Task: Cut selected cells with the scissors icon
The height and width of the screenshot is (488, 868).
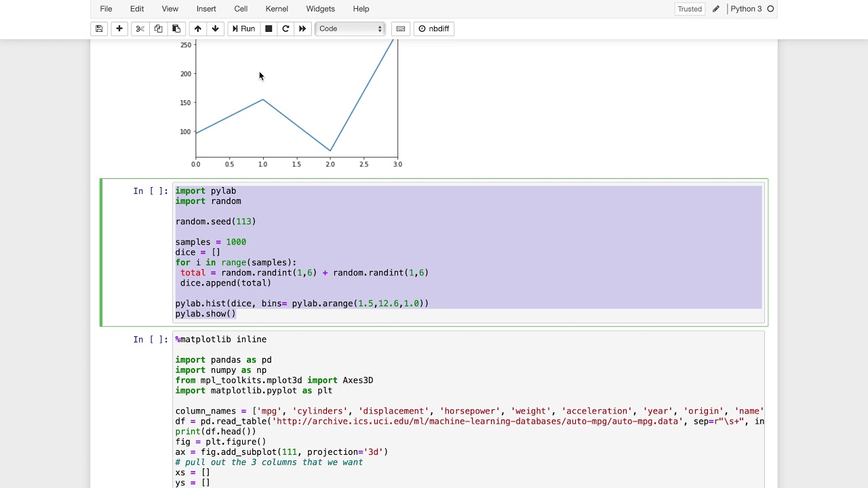Action: pyautogui.click(x=140, y=28)
